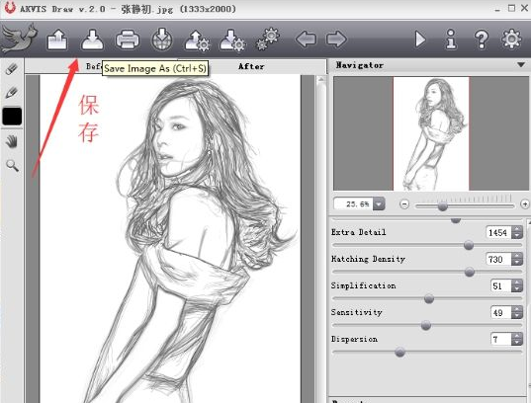Switch to the After tab
This screenshot has width=532, height=403.
pos(251,66)
